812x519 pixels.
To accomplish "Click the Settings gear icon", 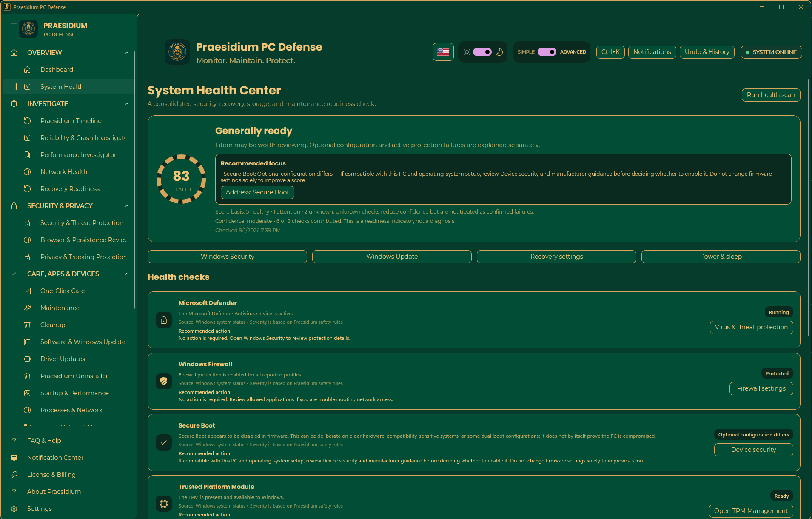I will click(x=14, y=509).
